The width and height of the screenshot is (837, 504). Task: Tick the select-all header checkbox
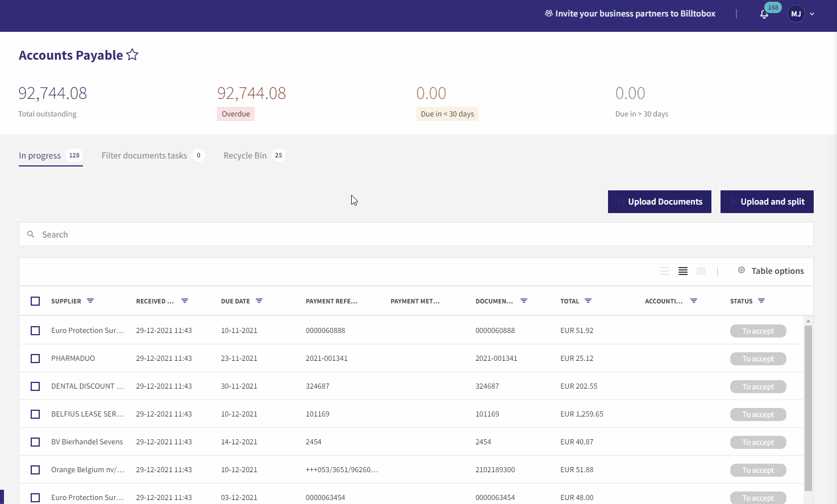35,301
